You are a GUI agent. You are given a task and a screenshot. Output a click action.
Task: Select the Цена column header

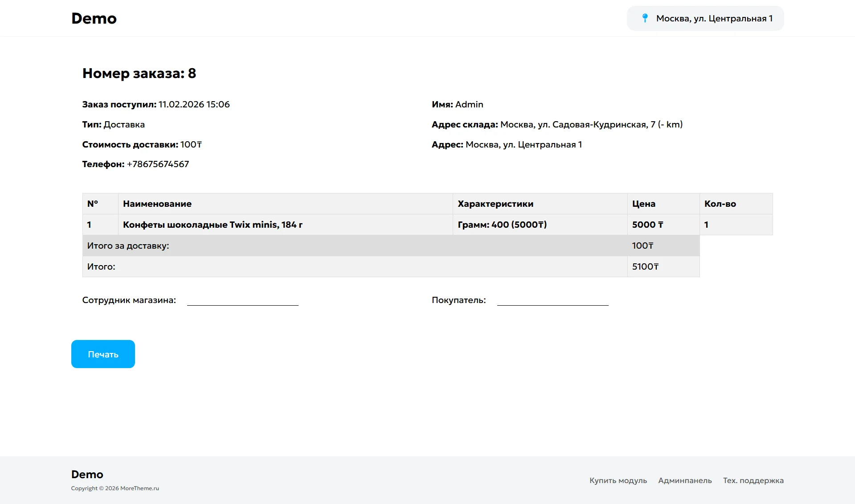tap(644, 204)
